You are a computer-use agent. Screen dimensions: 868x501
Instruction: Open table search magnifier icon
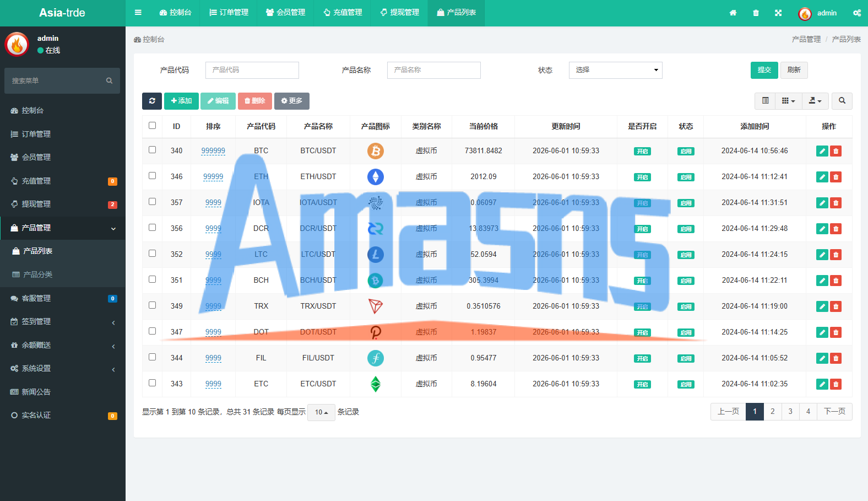842,101
